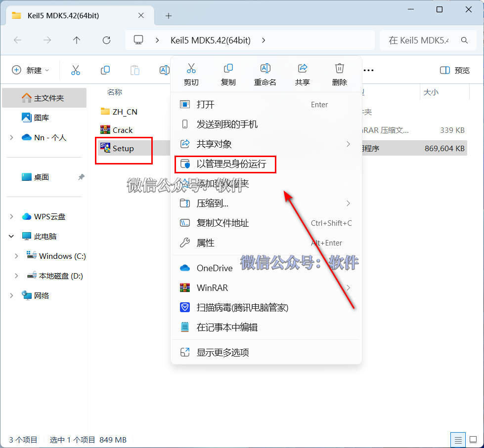Click toolbar Paste clipboard icon
484x448 pixels.
(135, 70)
